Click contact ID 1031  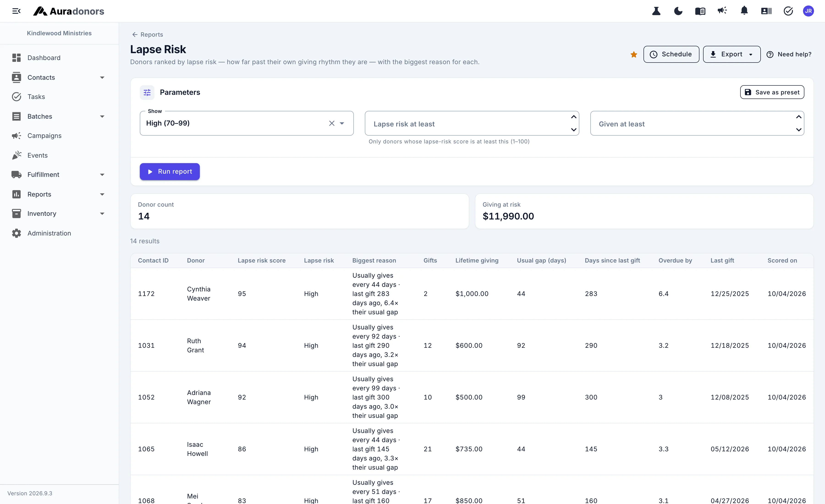146,345
